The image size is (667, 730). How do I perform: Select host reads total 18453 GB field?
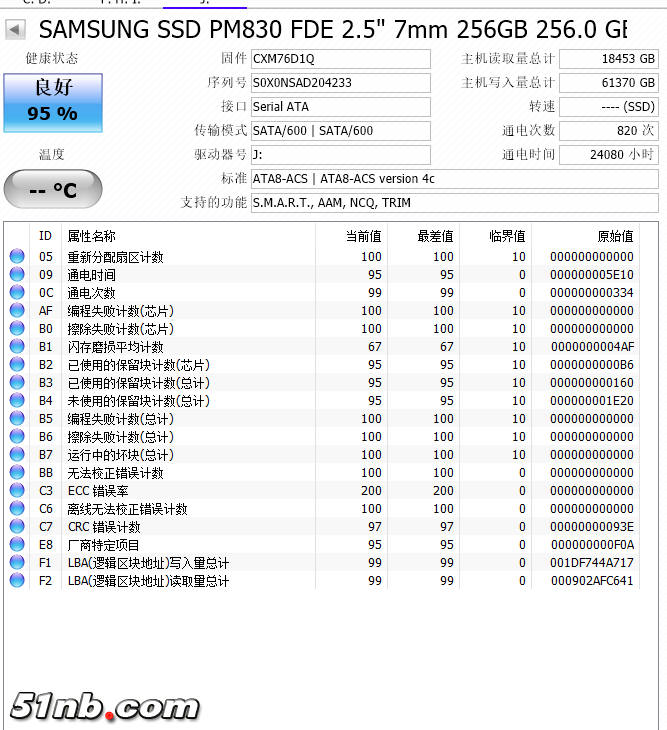click(x=609, y=59)
